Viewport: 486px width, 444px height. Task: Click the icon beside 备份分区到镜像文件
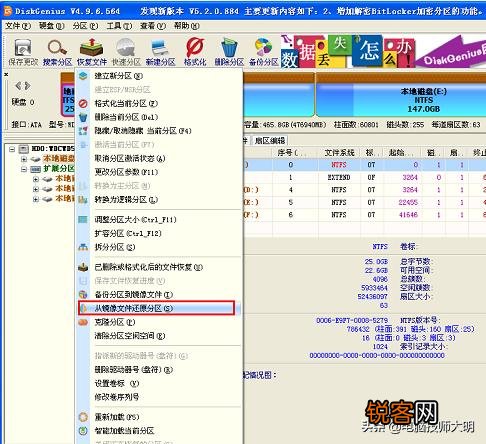[x=83, y=295]
